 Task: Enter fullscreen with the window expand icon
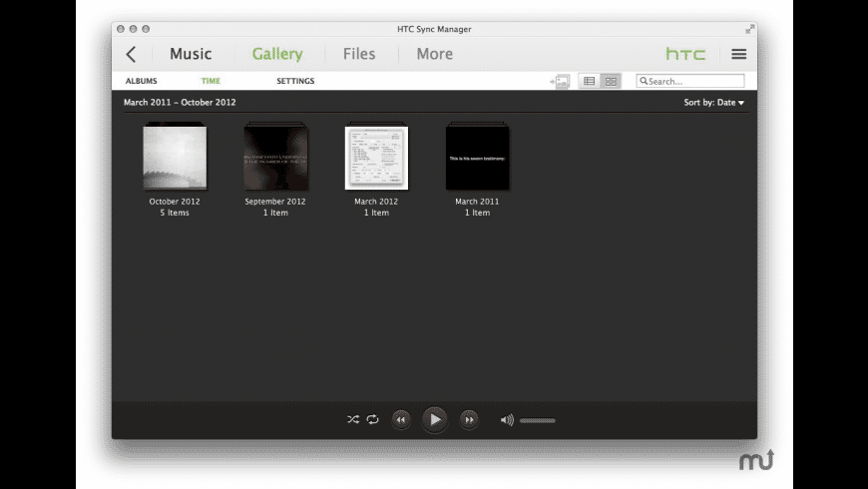749,29
